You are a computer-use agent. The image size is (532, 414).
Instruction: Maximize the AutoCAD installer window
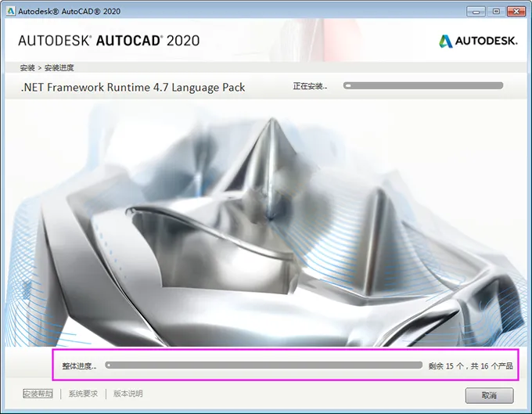[x=496, y=12]
